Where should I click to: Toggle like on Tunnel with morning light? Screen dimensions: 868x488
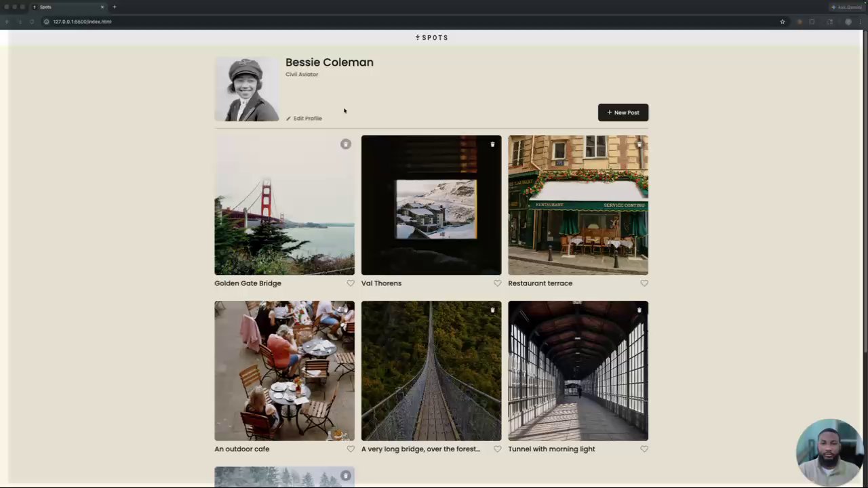[644, 449]
